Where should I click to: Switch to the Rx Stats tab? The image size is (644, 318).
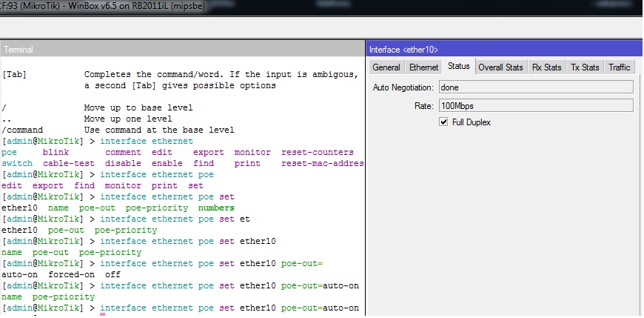(x=546, y=67)
